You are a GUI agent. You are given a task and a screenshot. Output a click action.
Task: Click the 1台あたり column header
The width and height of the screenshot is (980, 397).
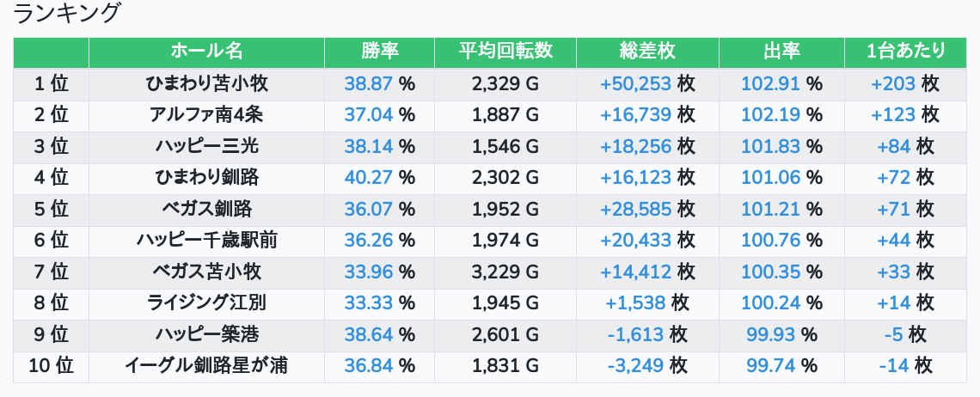905,52
